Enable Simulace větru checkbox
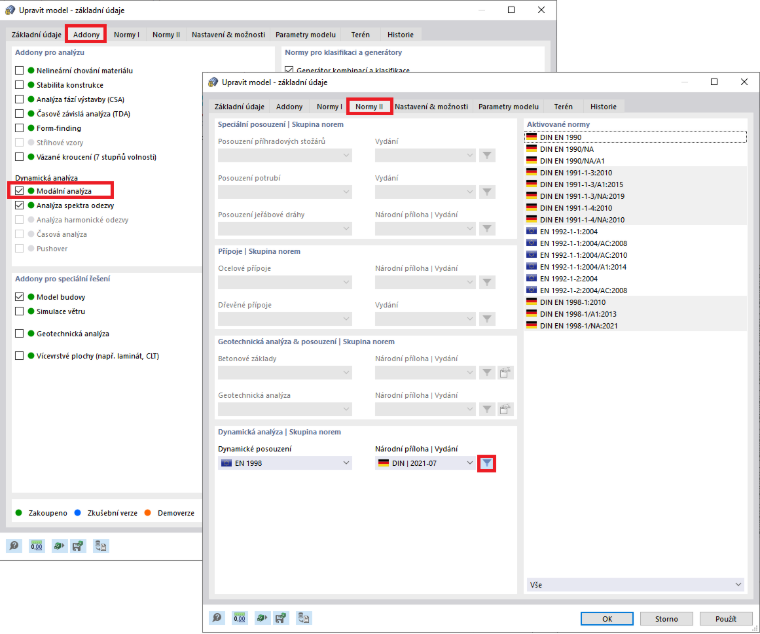This screenshot has width=760, height=634. click(x=19, y=311)
